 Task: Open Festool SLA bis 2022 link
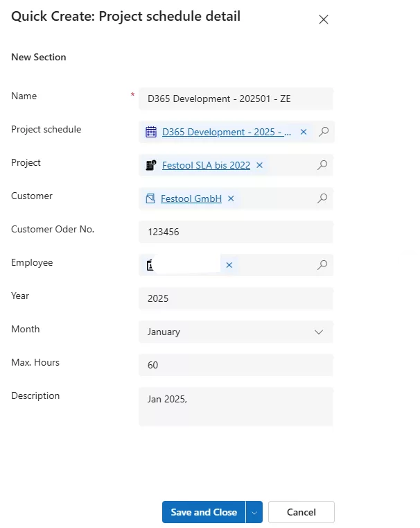click(206, 165)
